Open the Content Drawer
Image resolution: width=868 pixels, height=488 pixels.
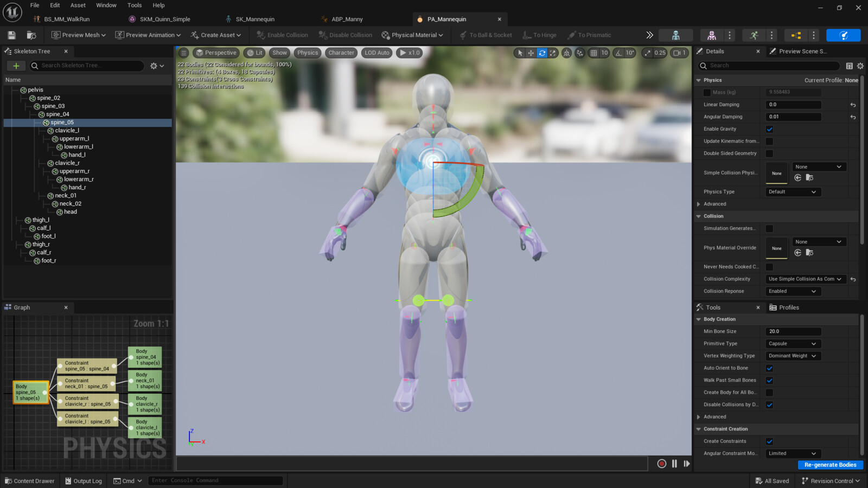30,481
